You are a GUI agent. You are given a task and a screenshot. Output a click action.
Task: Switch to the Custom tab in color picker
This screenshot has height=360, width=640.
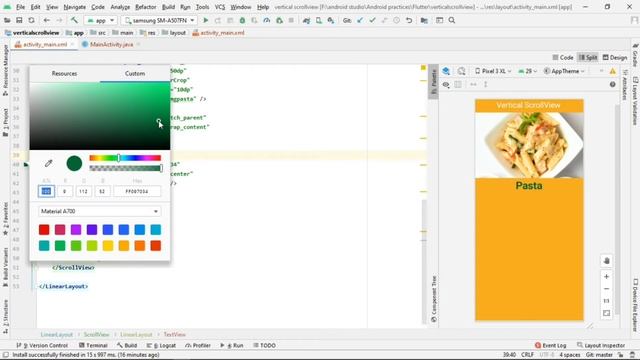click(x=135, y=73)
